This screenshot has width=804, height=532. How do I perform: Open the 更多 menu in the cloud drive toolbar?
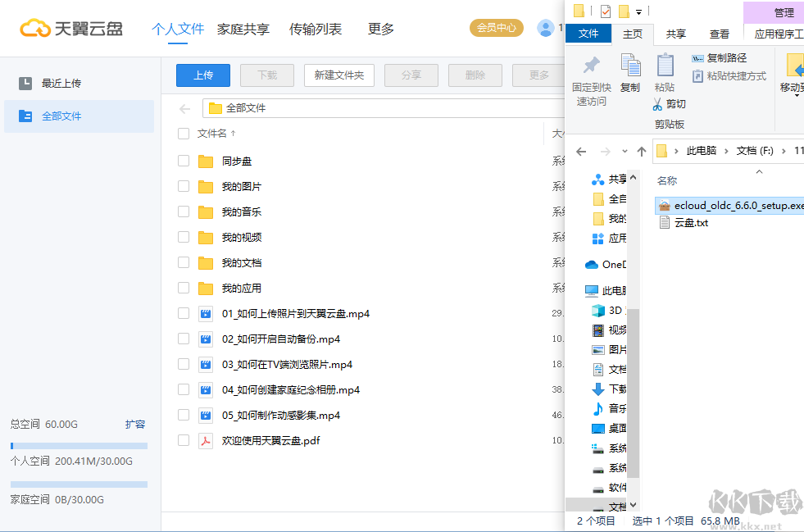pos(538,75)
